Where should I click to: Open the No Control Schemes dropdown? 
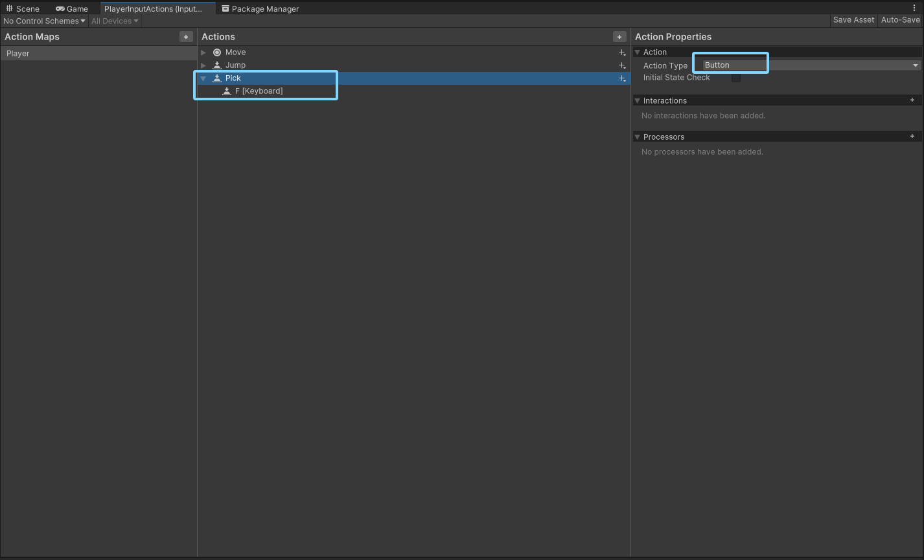coord(44,21)
